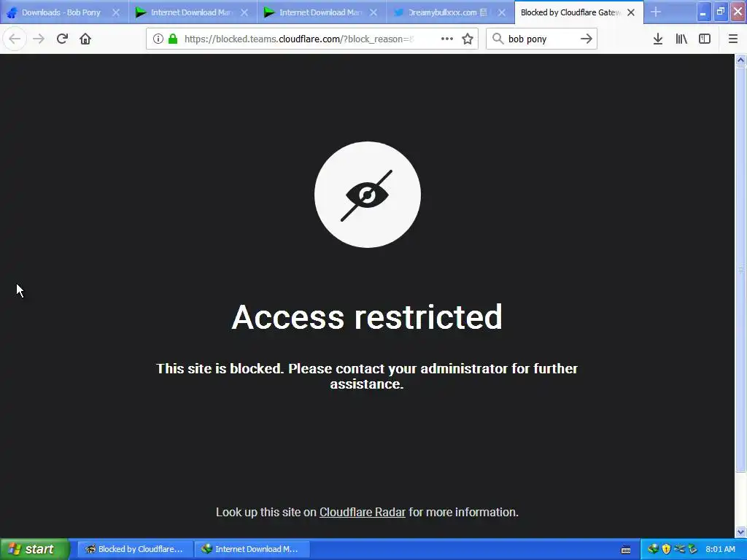Screen dimensions: 747x560
Task: Open the Library bookshelf icon
Action: [x=681, y=39]
